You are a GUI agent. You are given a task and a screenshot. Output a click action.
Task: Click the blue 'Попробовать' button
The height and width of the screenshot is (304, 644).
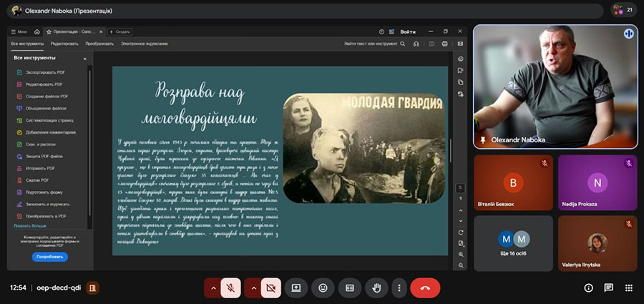[x=49, y=257]
